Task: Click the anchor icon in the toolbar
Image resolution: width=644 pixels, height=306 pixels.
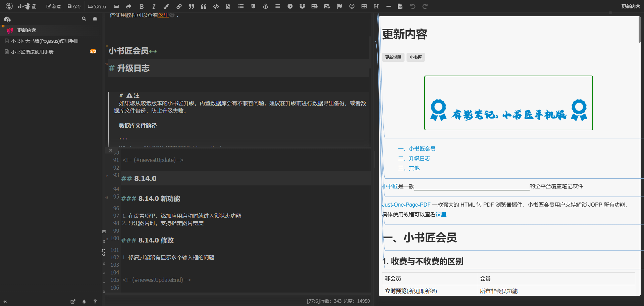Action: coord(265,6)
